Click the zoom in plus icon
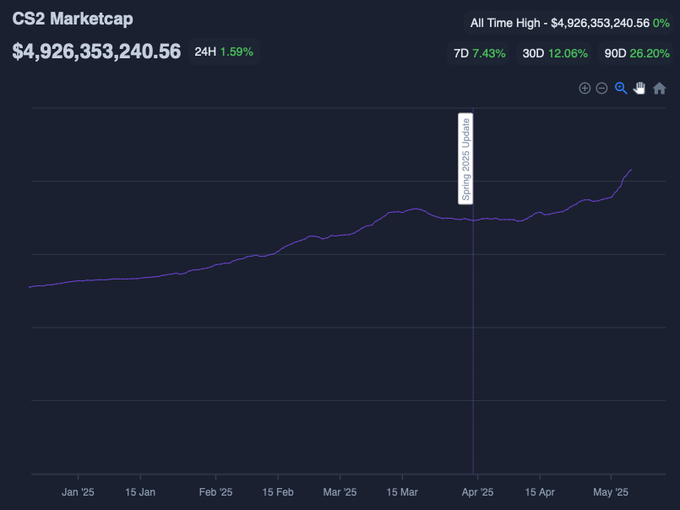 coord(585,88)
